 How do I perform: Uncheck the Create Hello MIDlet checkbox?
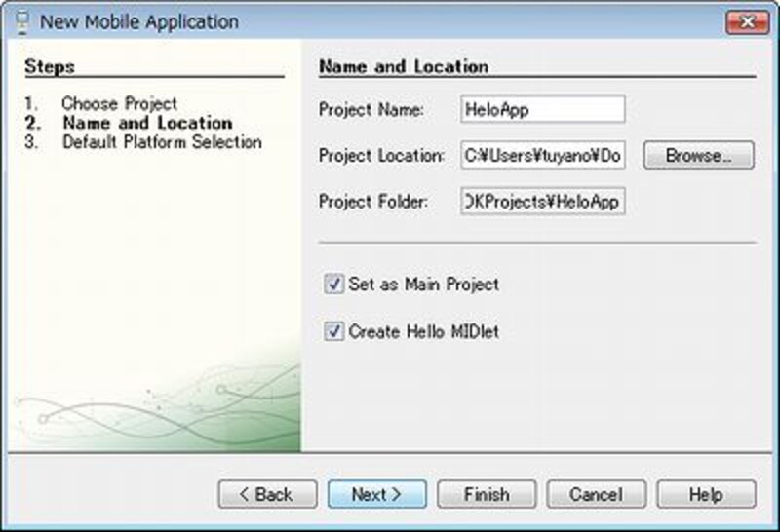pos(333,332)
